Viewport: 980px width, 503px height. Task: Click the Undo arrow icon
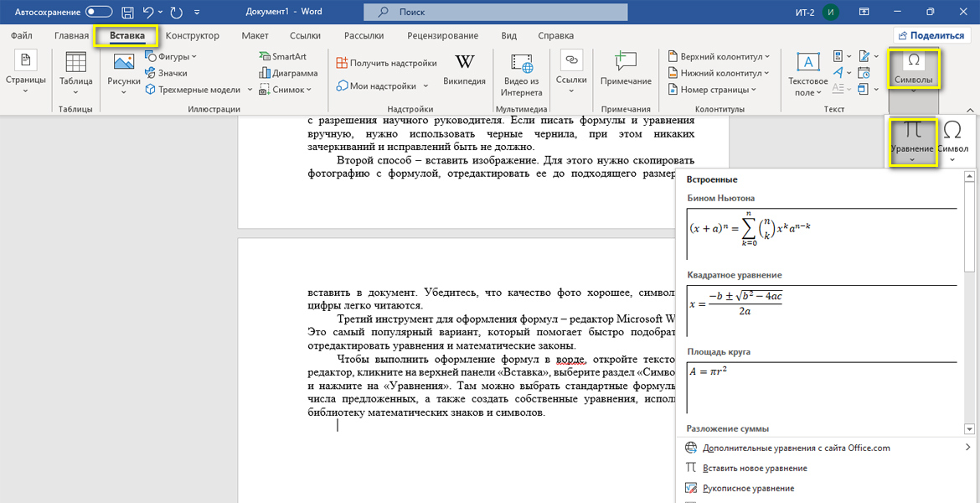(x=148, y=13)
